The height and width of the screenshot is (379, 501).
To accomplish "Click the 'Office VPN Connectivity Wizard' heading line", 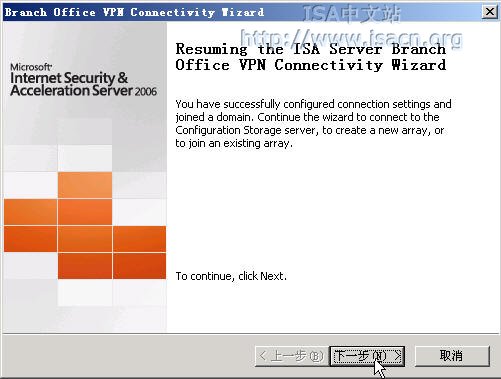I will (311, 65).
